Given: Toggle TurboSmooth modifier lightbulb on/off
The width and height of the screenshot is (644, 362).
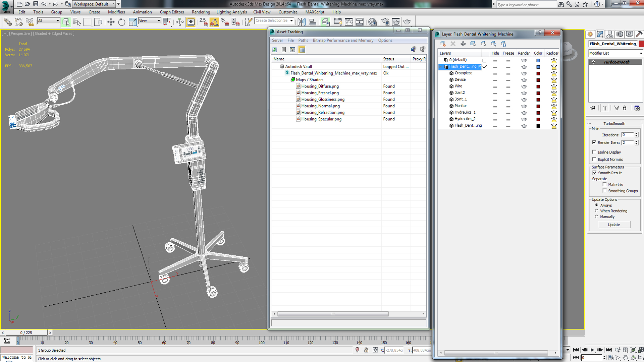Looking at the screenshot, I should pos(593,62).
